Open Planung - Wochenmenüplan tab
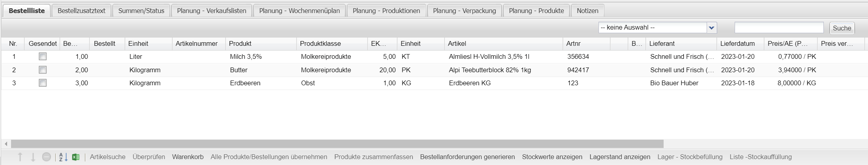868x165 pixels. click(299, 11)
